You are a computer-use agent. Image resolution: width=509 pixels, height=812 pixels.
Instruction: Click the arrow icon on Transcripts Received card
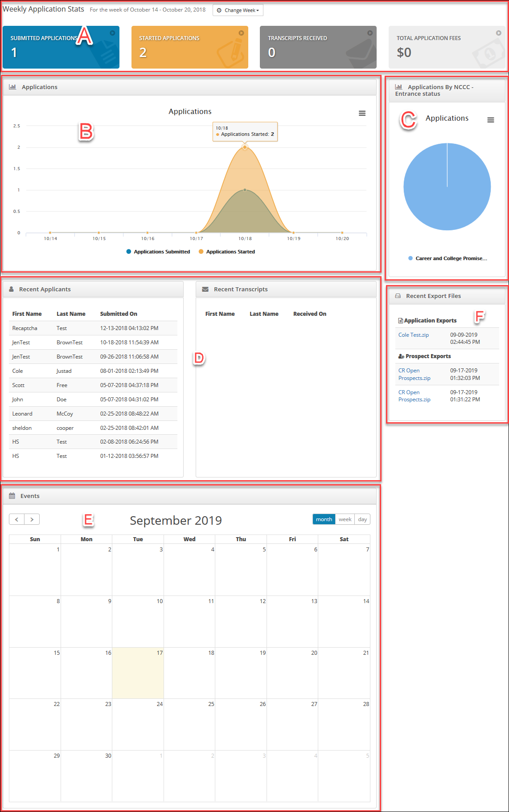[370, 33]
